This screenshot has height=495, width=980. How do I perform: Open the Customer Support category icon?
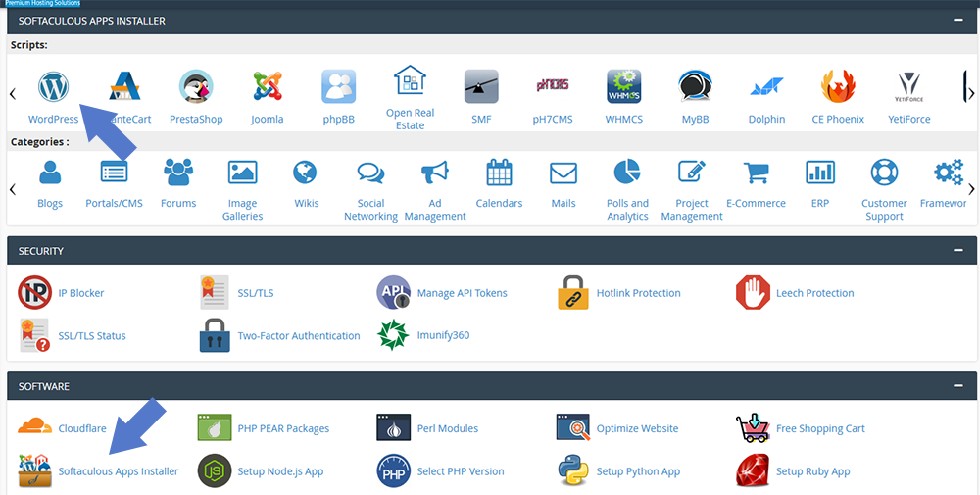coord(884,172)
